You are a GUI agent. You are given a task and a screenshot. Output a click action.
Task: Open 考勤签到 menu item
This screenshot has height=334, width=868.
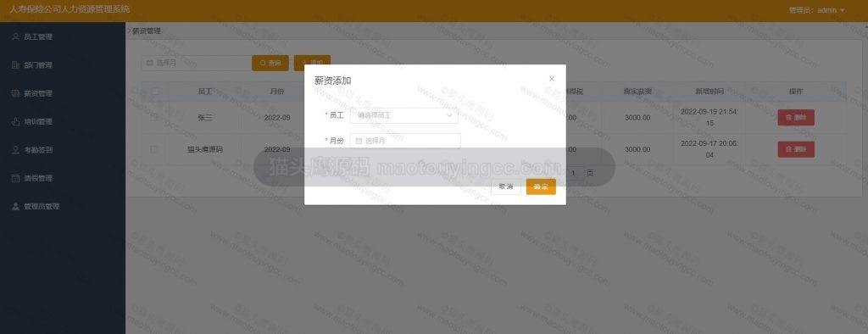point(63,149)
